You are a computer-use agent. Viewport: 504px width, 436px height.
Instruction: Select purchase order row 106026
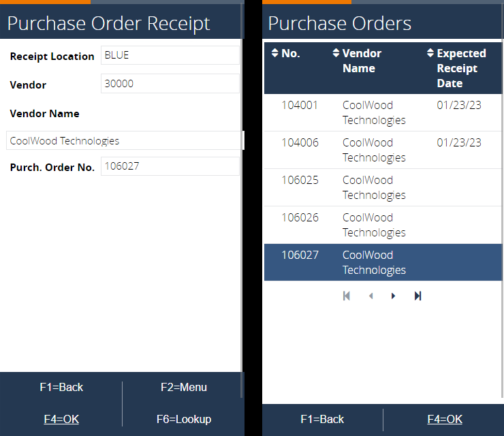(x=383, y=225)
